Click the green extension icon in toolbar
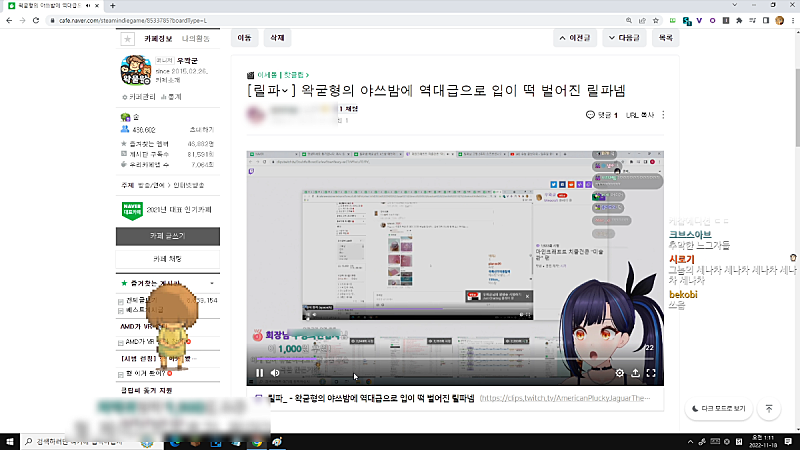The image size is (800, 450). click(672, 20)
